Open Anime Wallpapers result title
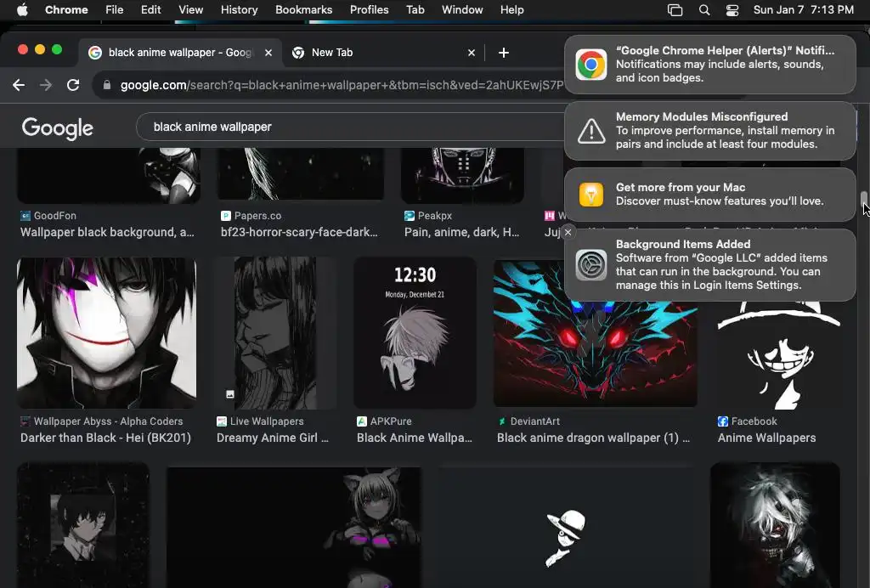 [x=766, y=438]
